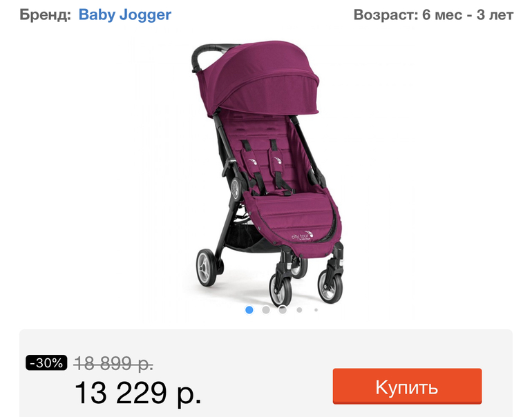Click the Возраст: 6 мес - 3 лет text

point(433,15)
